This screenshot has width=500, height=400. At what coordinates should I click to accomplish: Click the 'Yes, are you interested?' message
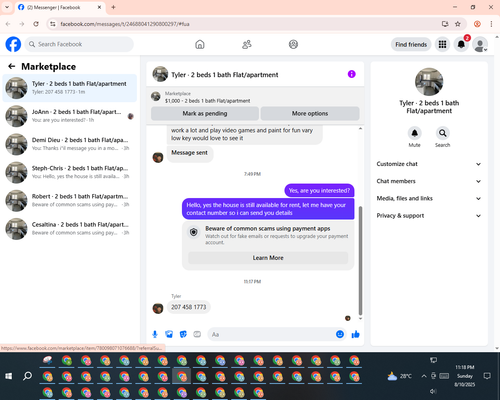tap(319, 191)
